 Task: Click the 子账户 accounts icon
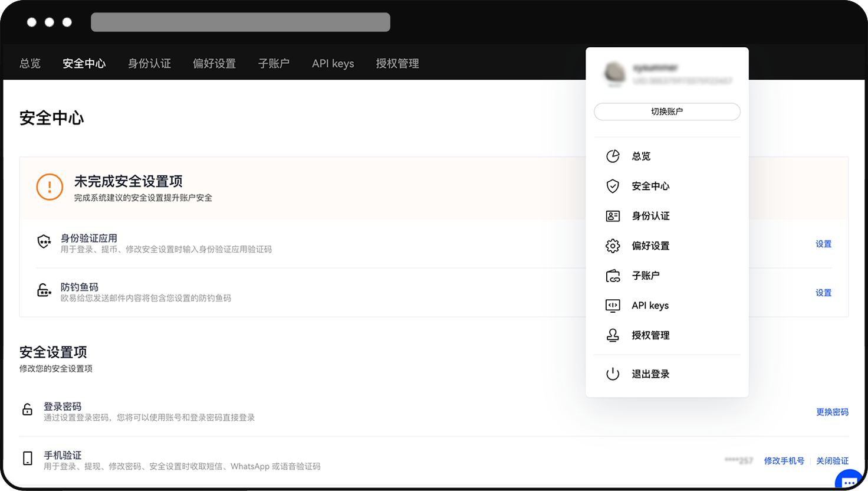pos(613,275)
